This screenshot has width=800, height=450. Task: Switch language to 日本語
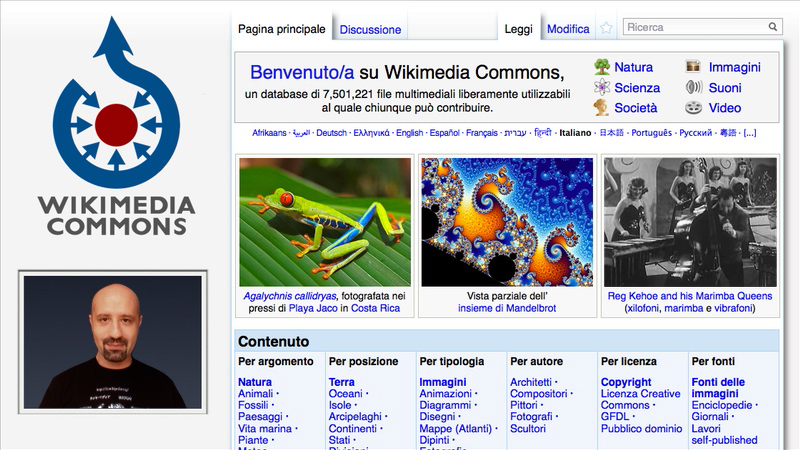tap(611, 133)
